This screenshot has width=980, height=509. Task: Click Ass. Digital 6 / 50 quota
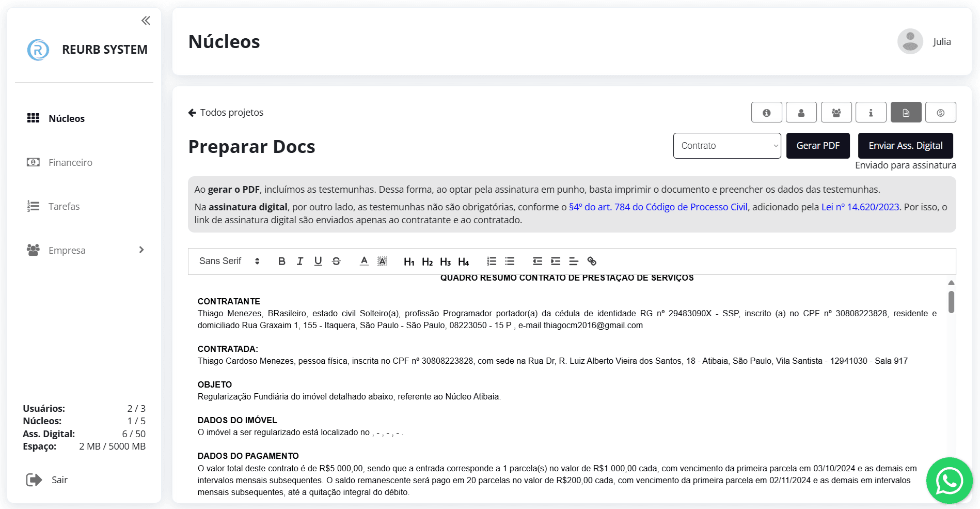[x=84, y=434]
